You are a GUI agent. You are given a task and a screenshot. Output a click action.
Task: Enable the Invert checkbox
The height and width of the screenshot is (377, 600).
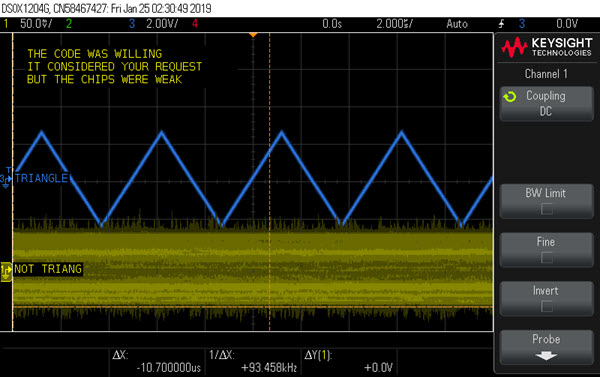click(546, 306)
